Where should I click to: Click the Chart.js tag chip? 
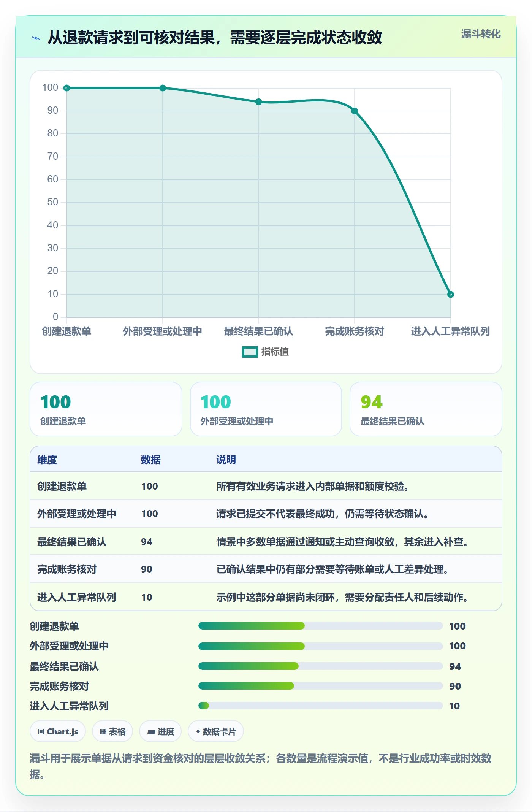(x=58, y=731)
